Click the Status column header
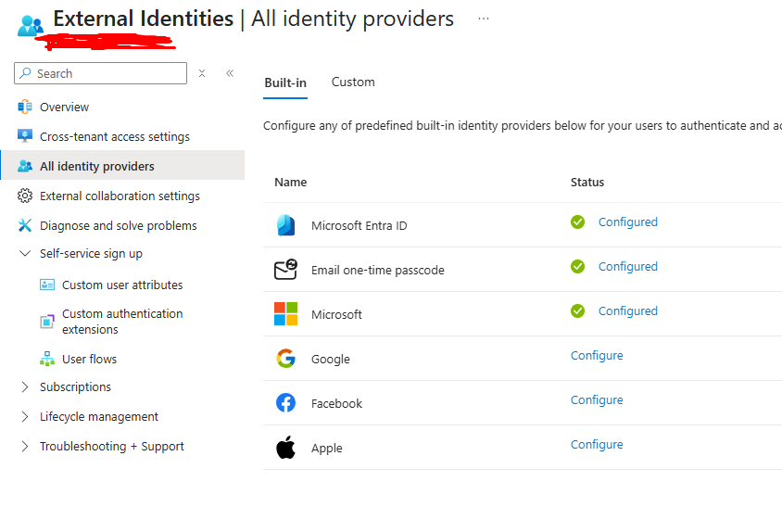Screen dimensions: 782x532 (587, 183)
